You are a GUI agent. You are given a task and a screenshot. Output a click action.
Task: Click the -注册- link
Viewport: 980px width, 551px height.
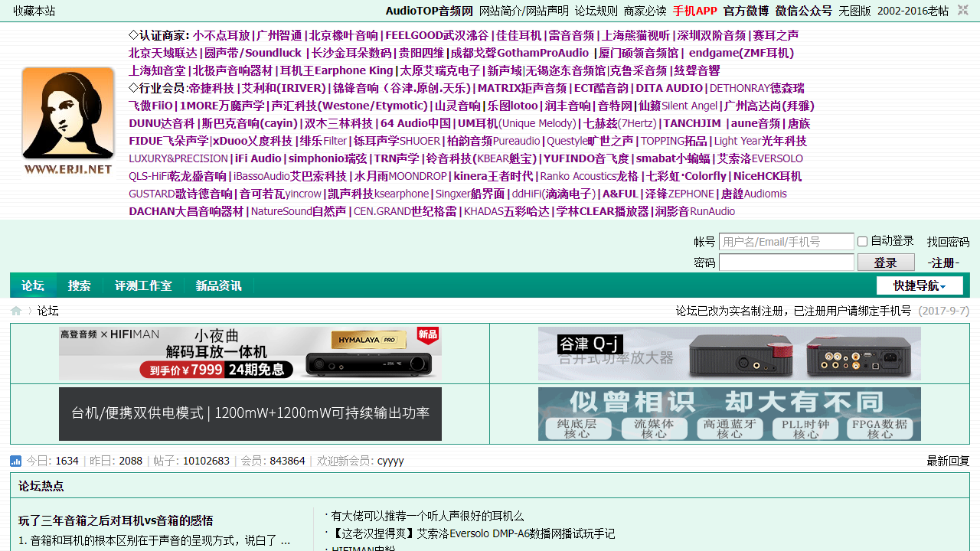943,263
